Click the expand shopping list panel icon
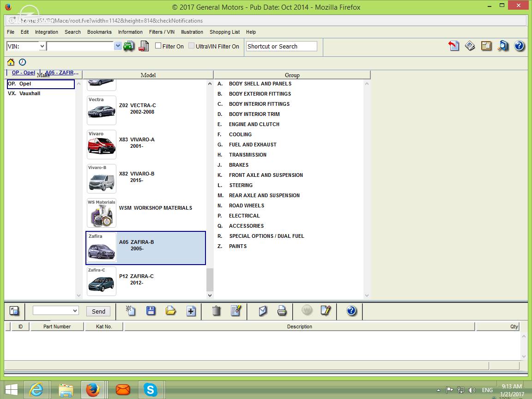Screen dimensions: 532x399 pyautogui.click(x=14, y=311)
